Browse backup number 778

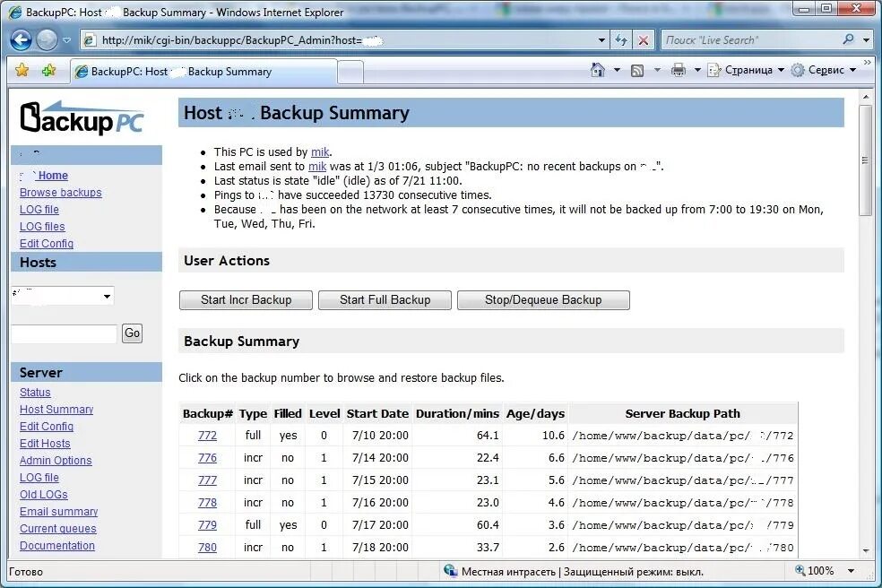(208, 503)
